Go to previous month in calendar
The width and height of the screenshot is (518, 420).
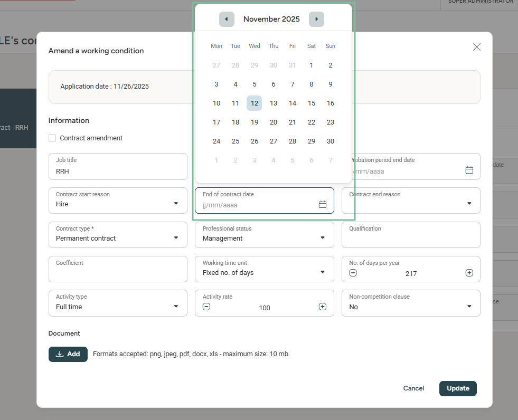[x=227, y=20]
